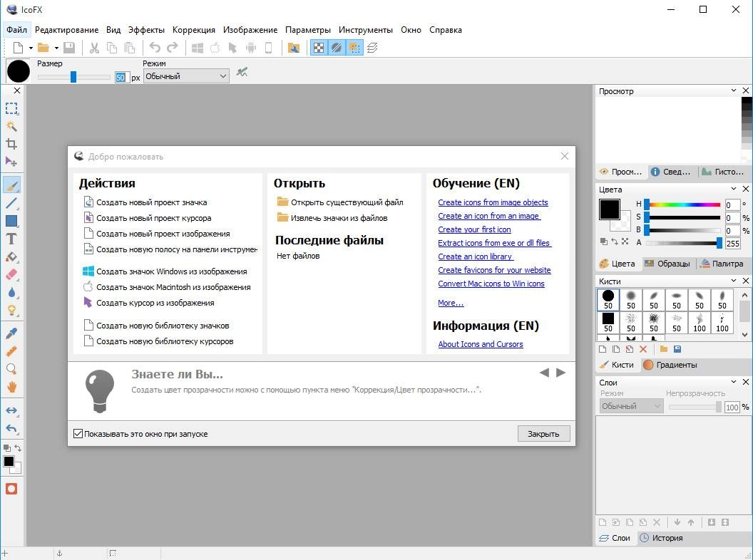Click the hue H color slider
This screenshot has height=560, width=753.
tap(683, 204)
